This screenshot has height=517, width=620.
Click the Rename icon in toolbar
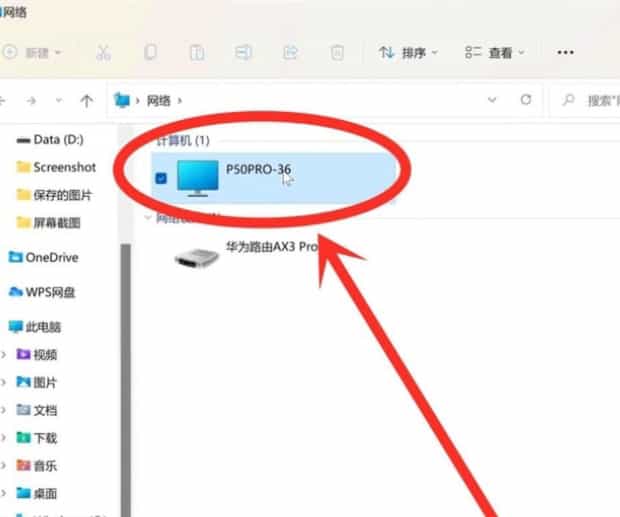pyautogui.click(x=243, y=52)
